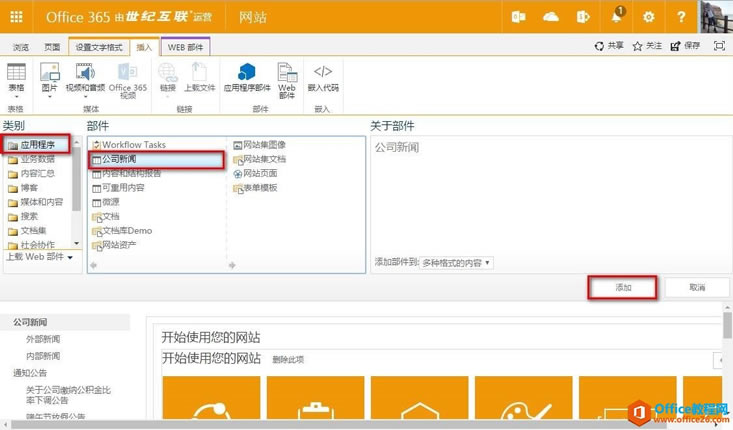Select the 应用程序 category folder
This screenshot has height=430, width=733.
click(x=37, y=145)
